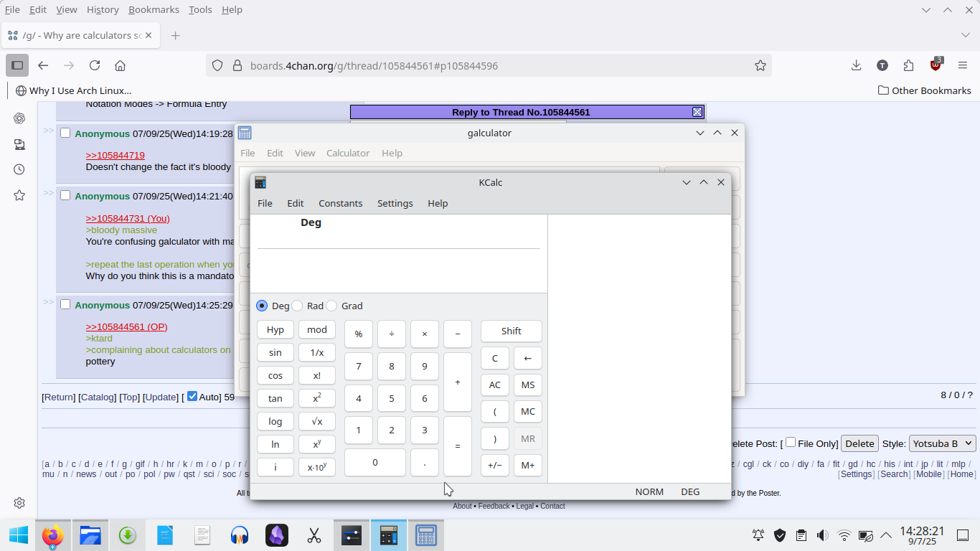
Task: Open KCalc Settings menu
Action: 395,203
